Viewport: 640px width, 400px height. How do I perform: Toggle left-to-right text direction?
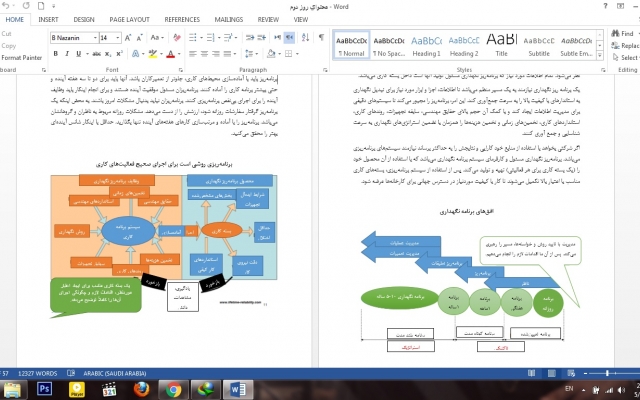[278, 37]
